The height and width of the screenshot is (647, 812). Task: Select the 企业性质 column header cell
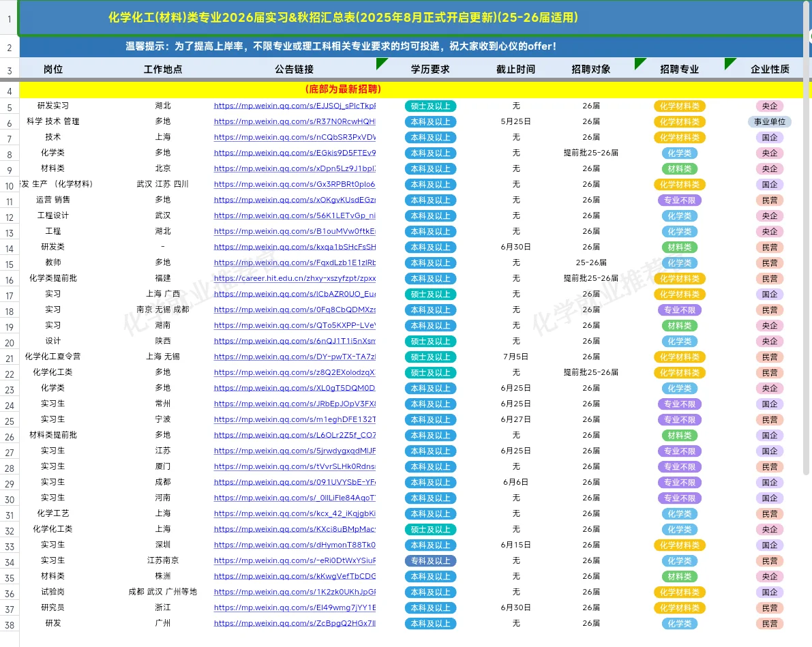click(x=770, y=68)
